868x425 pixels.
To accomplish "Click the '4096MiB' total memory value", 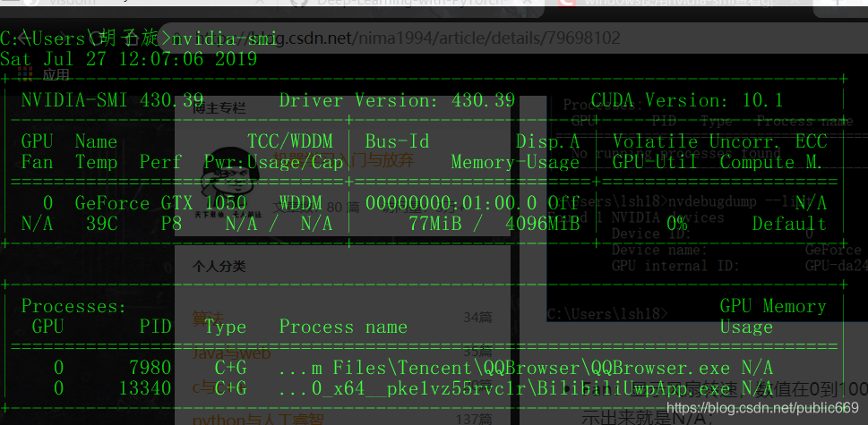I will [543, 224].
